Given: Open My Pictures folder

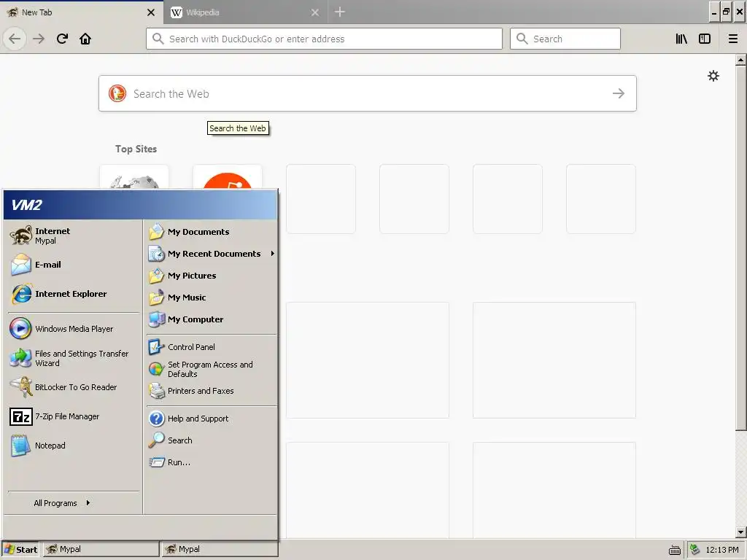Looking at the screenshot, I should pyautogui.click(x=211, y=276).
